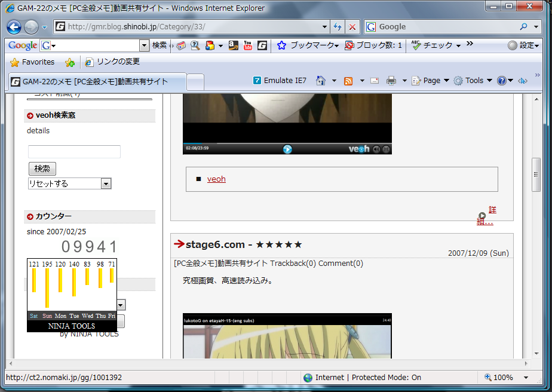Click the RSS feeds icon
Viewport: 552px width, 392px height.
coord(348,81)
